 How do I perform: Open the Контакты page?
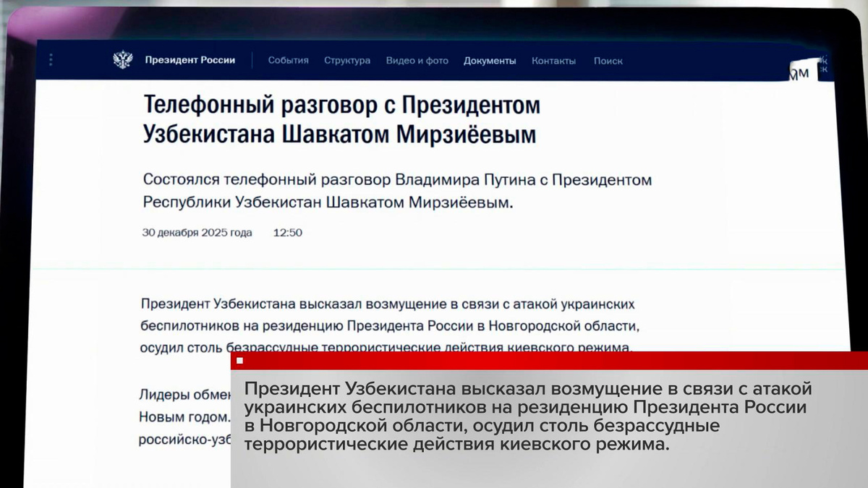[554, 61]
